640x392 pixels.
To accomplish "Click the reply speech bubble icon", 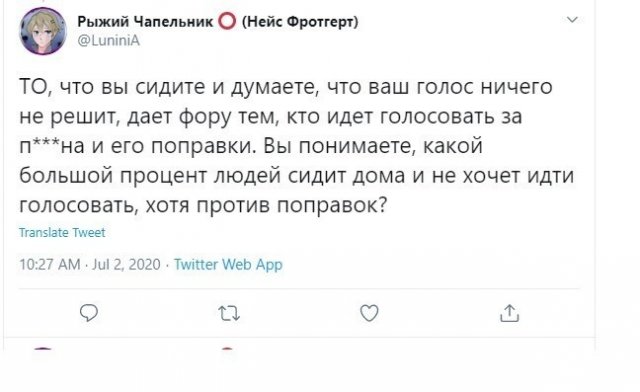I will click(x=89, y=313).
